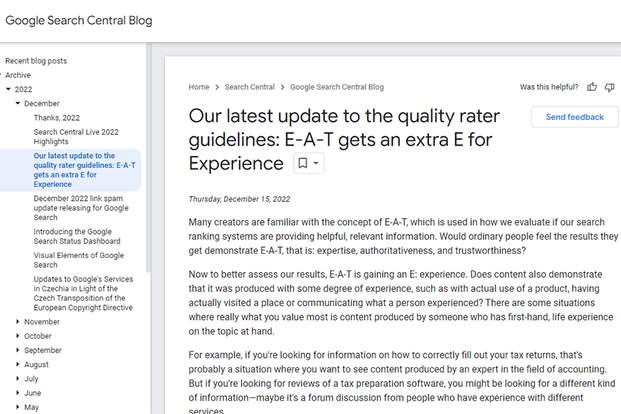The height and width of the screenshot is (414, 621).
Task: Open the Home breadcrumb link
Action: 199,87
